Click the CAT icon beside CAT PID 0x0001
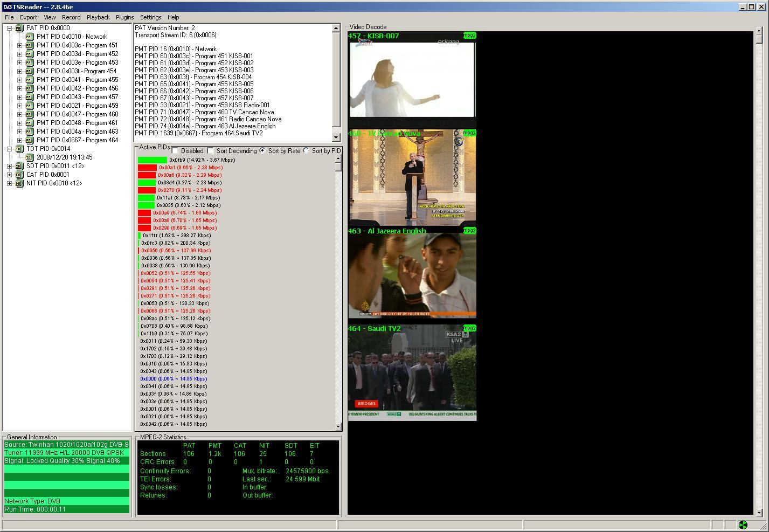Image resolution: width=769 pixels, height=532 pixels. [19, 175]
